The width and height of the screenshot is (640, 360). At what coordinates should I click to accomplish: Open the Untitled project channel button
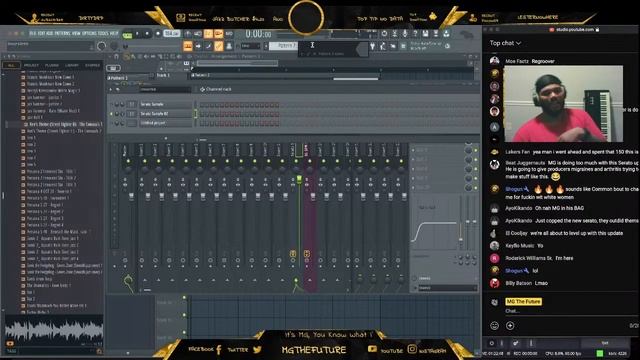point(165,123)
